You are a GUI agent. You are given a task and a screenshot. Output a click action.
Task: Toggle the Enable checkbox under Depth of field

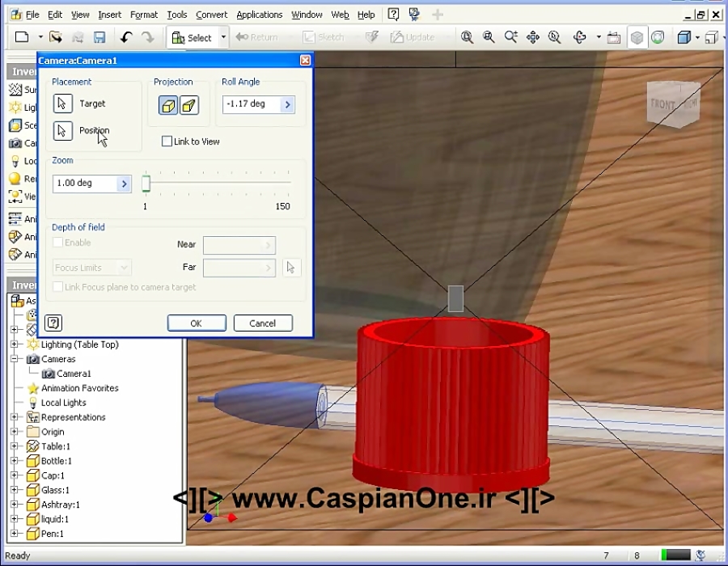coord(57,243)
